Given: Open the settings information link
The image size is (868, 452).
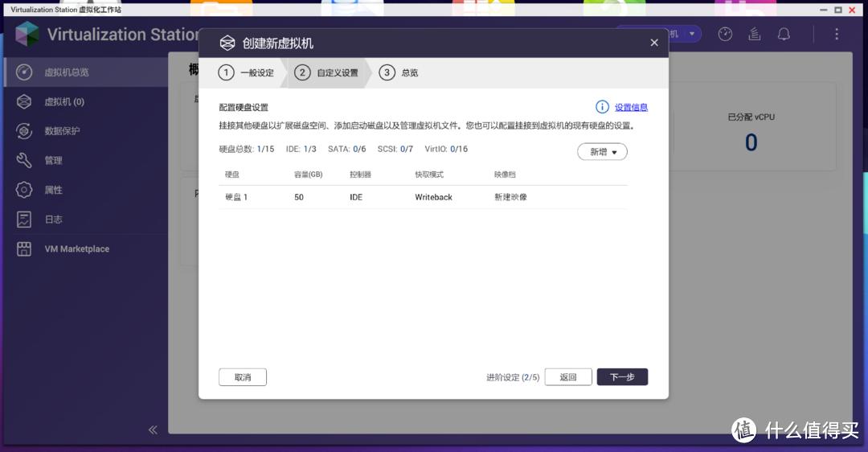Looking at the screenshot, I should (631, 108).
